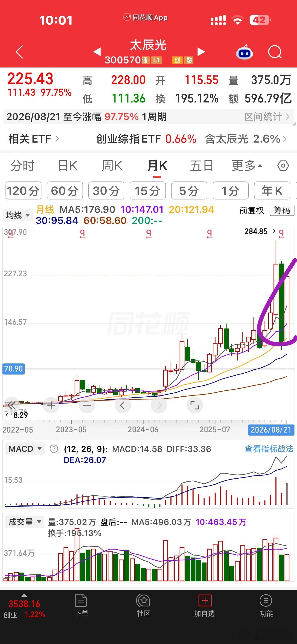The image size is (297, 644).
Task: Tap the 2026/08/21 date marker on time axis
Action: [271, 430]
